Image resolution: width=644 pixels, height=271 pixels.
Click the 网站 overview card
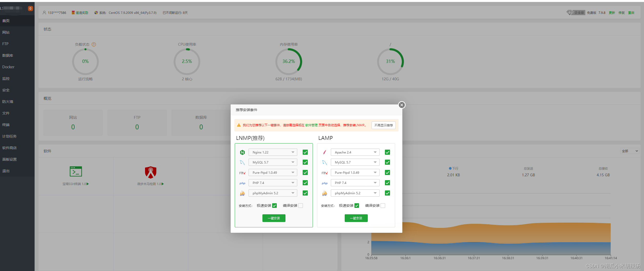coord(73,123)
